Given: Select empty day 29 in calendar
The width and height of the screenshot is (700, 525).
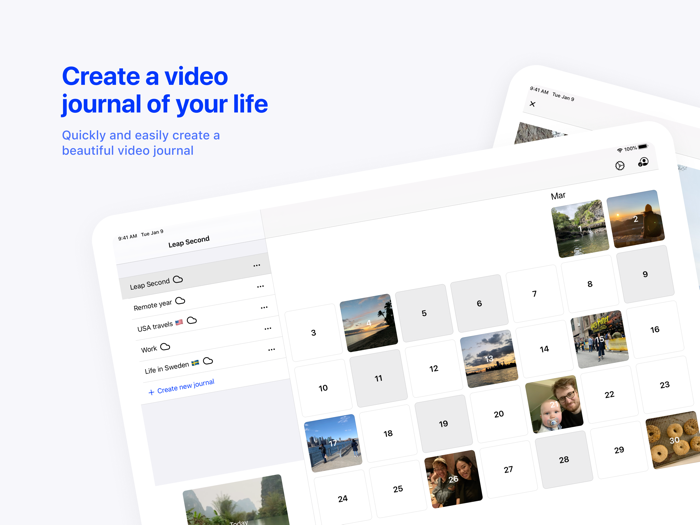Looking at the screenshot, I should pos(619,450).
